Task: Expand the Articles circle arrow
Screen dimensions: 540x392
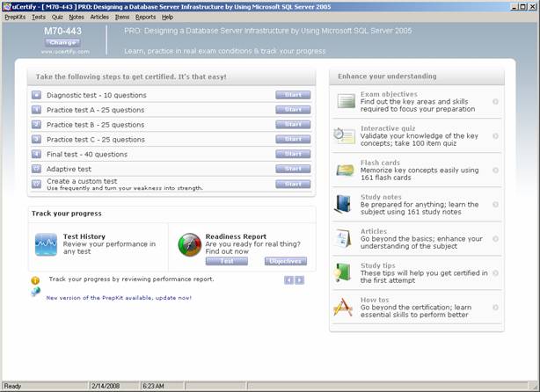Action: (x=495, y=238)
